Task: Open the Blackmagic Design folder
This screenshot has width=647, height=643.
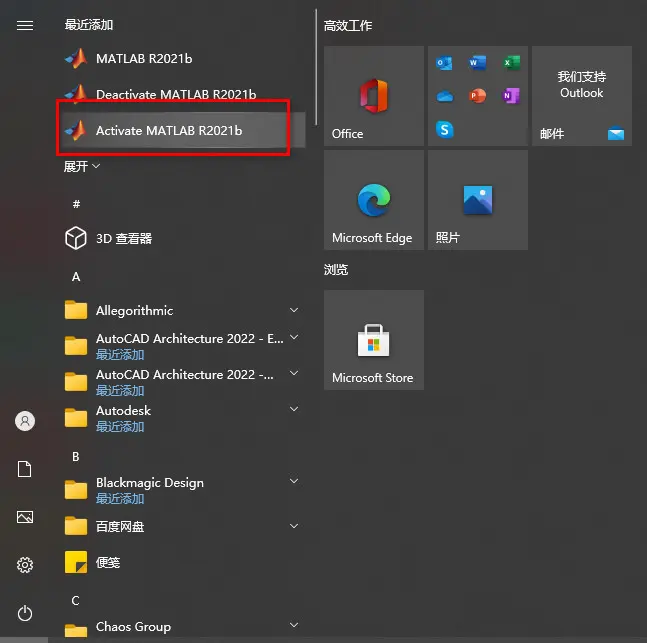Action: point(184,490)
